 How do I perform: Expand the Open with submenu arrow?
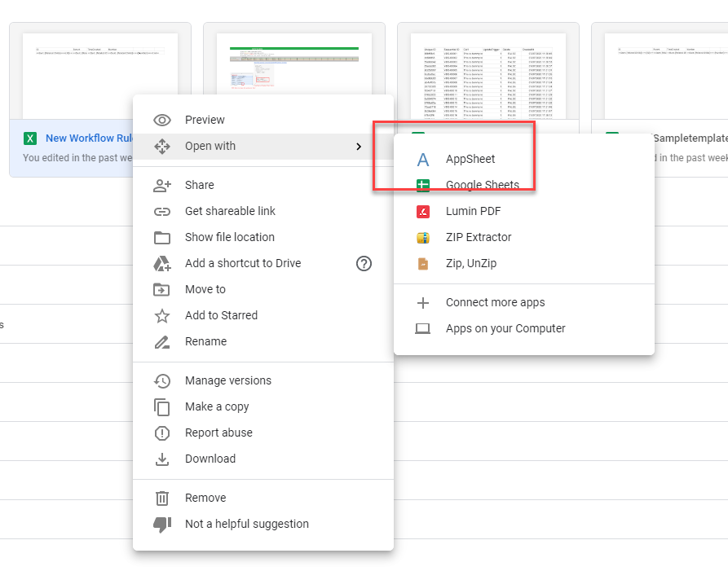pos(359,147)
